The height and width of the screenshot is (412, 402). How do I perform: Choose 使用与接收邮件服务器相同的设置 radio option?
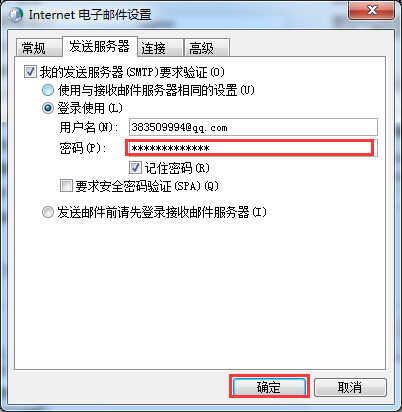click(x=48, y=90)
